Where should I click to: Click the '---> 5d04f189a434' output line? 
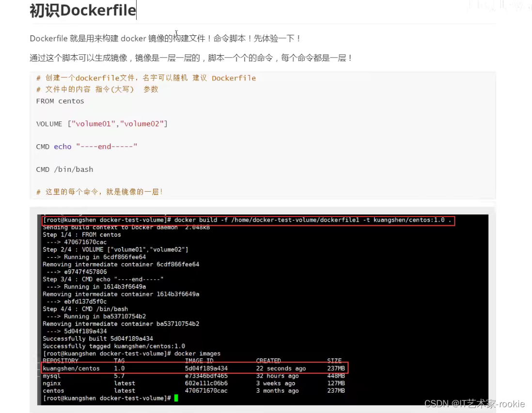[x=77, y=331]
